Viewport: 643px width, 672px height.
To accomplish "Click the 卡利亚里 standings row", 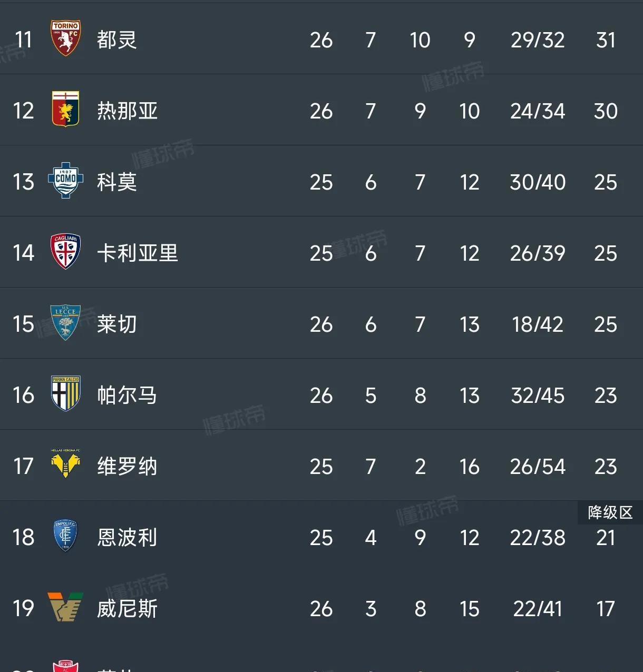I will (x=321, y=253).
